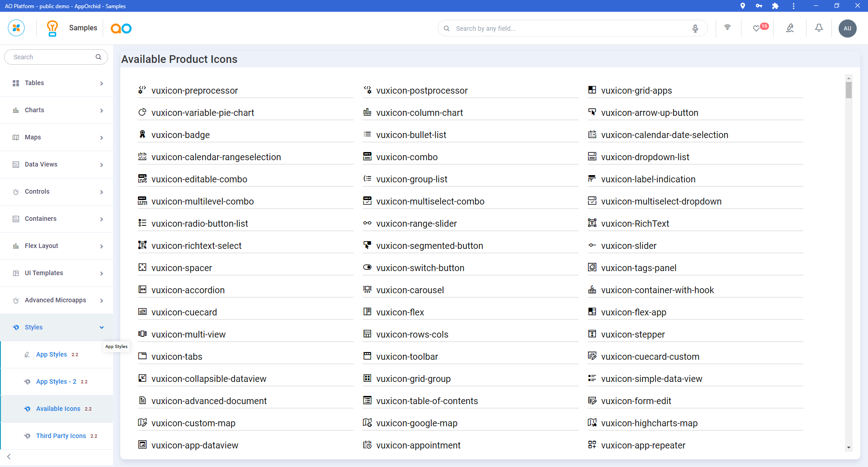The height and width of the screenshot is (467, 868).
Task: Click the notification bell icon
Action: coord(819,28)
